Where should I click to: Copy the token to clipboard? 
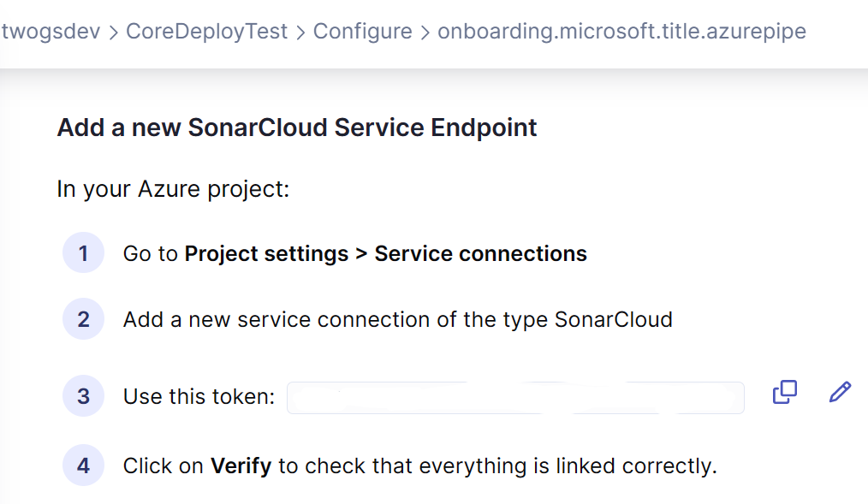click(x=784, y=393)
